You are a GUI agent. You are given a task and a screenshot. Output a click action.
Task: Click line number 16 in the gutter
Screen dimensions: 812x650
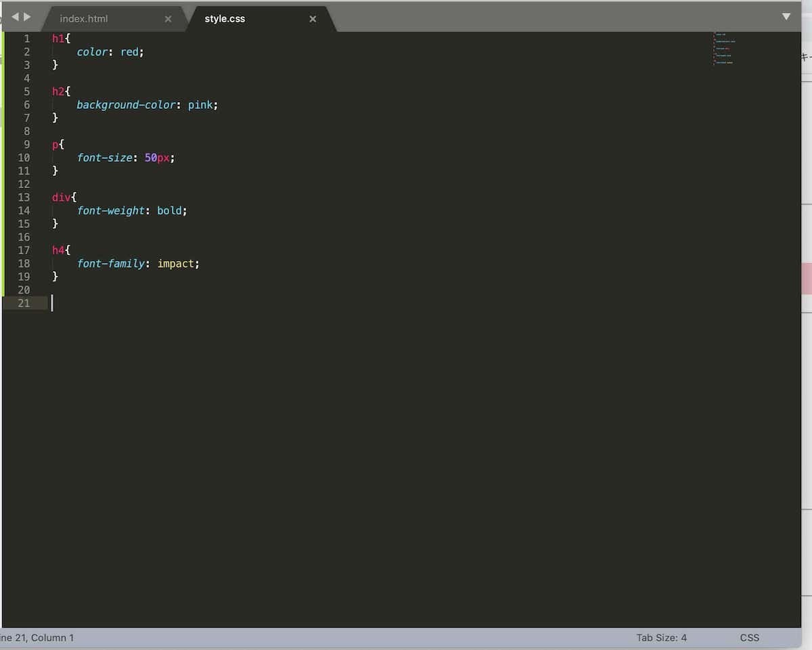[24, 237]
